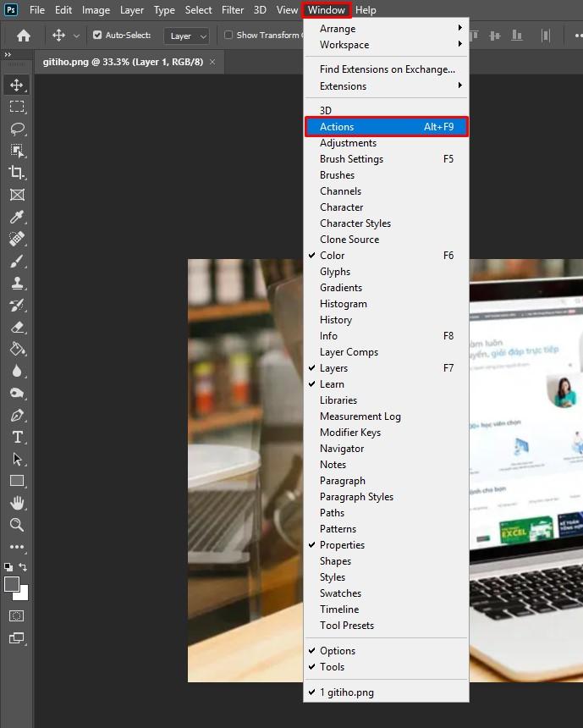Select the Paint Bucket tool
This screenshot has height=728, width=583.
(x=17, y=349)
